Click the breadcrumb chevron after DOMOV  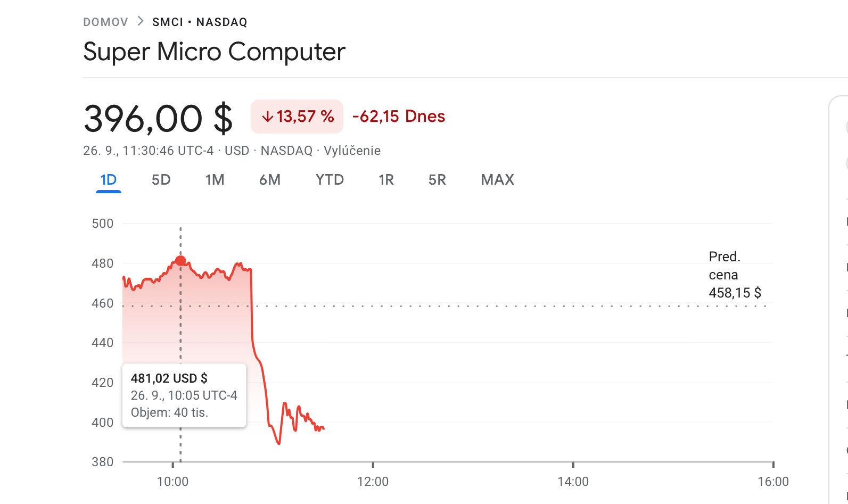(x=141, y=21)
